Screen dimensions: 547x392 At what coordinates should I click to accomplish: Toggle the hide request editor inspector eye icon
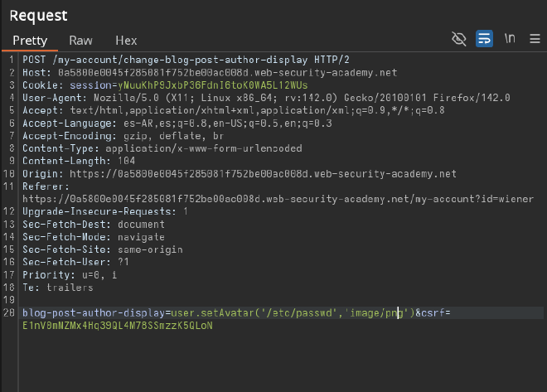(458, 39)
